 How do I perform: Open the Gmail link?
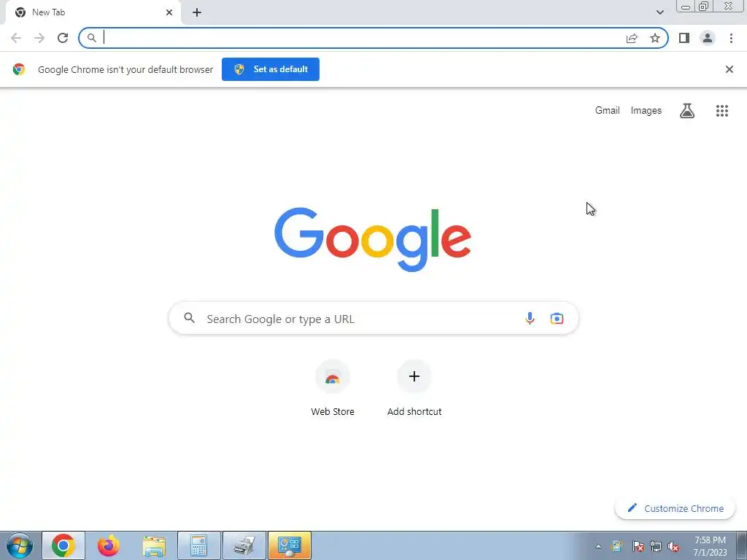coord(607,111)
